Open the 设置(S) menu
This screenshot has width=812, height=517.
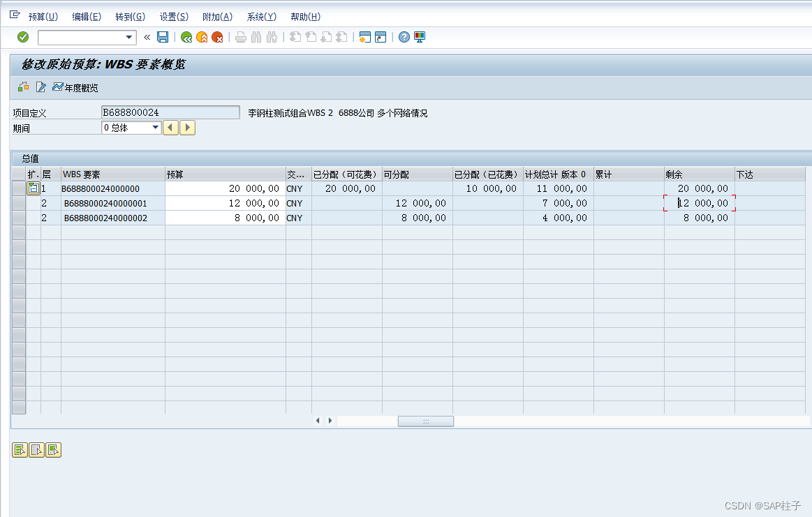click(174, 17)
